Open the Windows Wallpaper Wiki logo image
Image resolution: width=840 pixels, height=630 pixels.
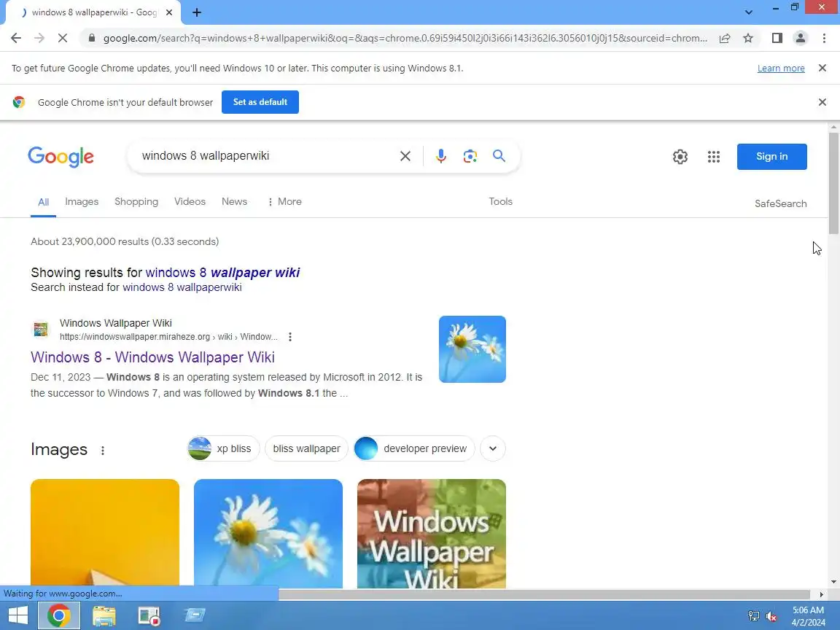coord(431,533)
